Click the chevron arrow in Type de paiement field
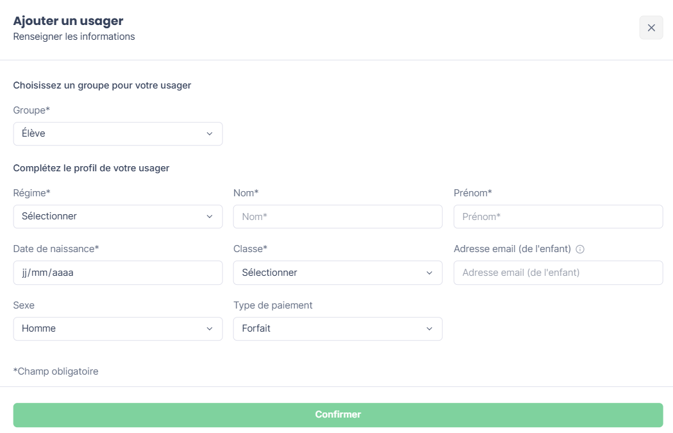Image resolution: width=673 pixels, height=433 pixels. [x=429, y=329]
